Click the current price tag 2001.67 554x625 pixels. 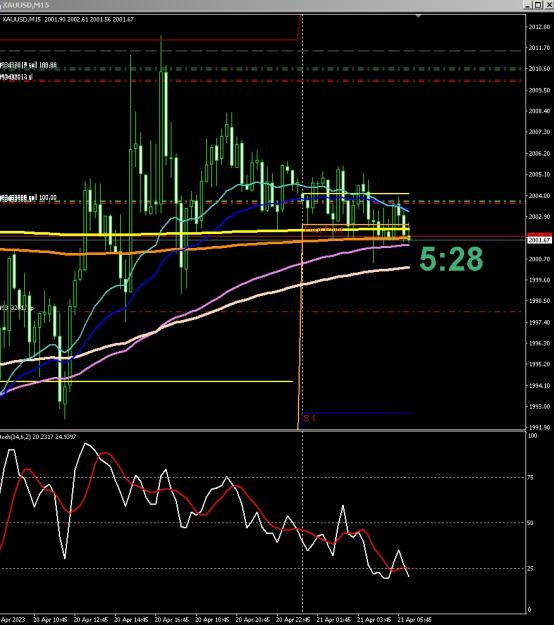(x=539, y=240)
